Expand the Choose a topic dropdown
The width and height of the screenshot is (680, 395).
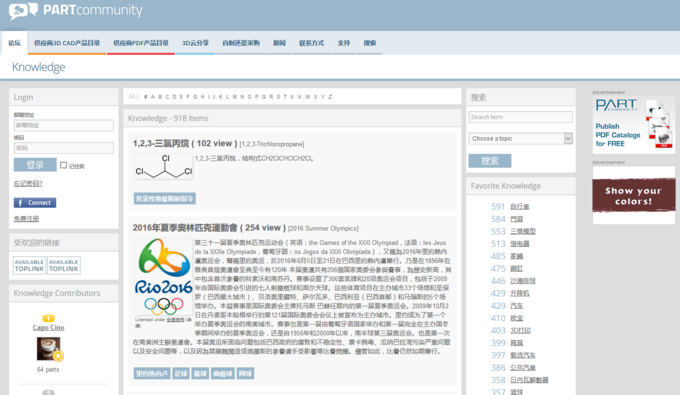click(x=520, y=138)
